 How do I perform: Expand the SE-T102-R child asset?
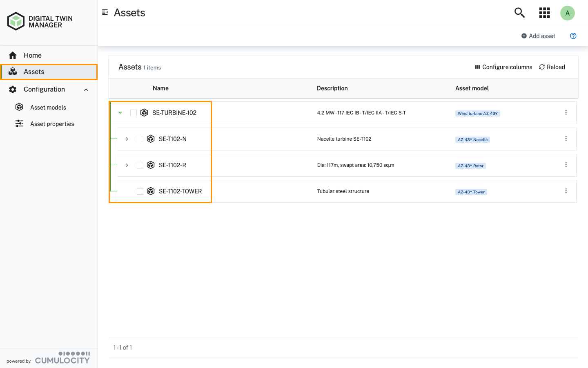point(127,165)
